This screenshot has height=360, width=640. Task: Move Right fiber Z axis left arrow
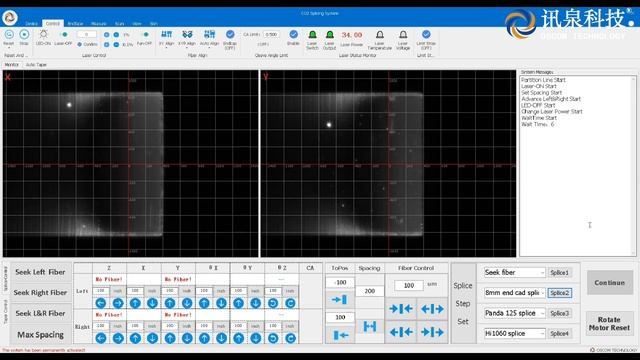100,338
